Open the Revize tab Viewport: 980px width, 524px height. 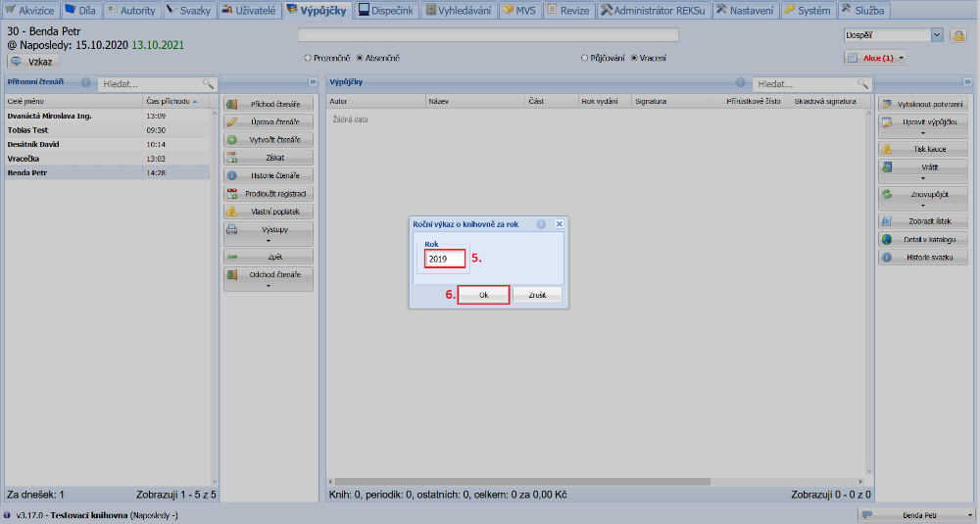(x=568, y=10)
